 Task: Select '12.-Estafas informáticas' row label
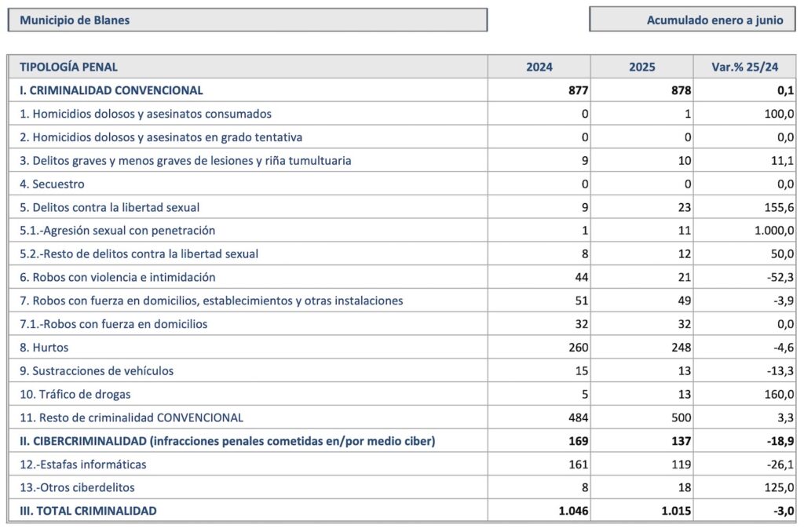click(82, 465)
